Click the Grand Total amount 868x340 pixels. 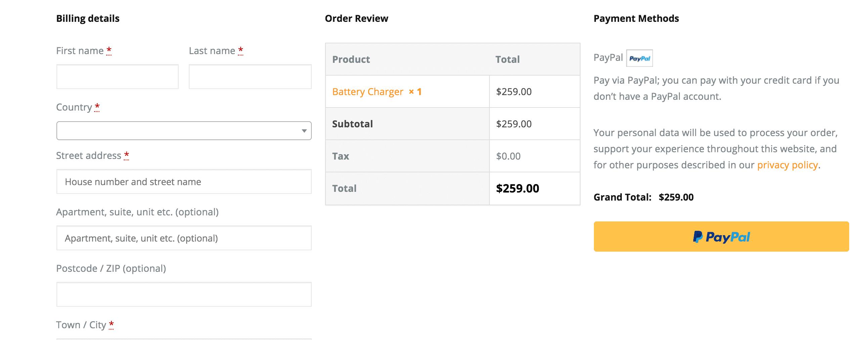click(676, 197)
